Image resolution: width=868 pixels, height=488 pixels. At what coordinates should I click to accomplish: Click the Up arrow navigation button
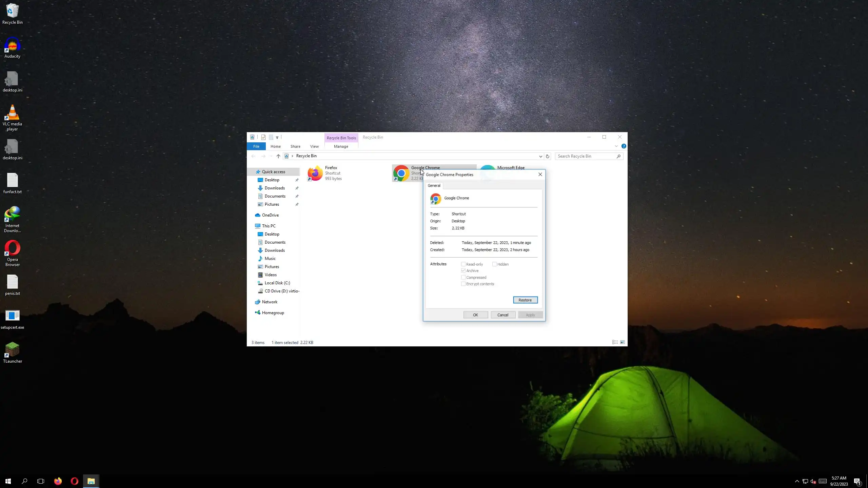point(278,156)
